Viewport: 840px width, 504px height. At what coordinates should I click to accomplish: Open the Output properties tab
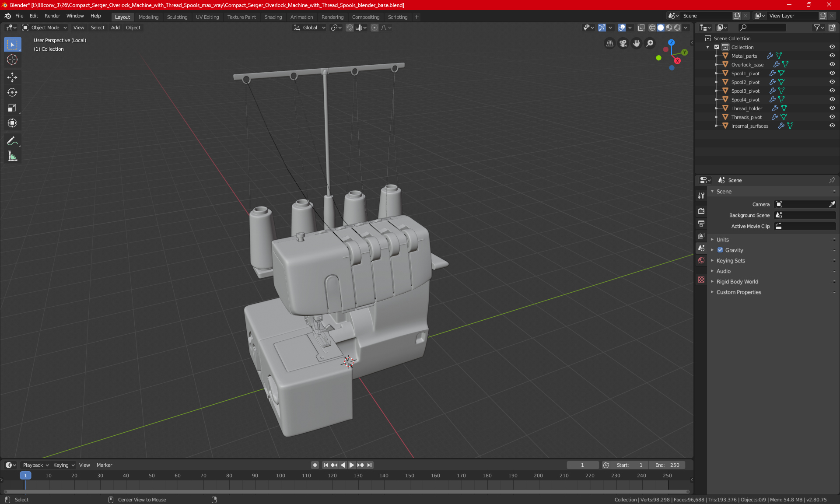tap(701, 224)
